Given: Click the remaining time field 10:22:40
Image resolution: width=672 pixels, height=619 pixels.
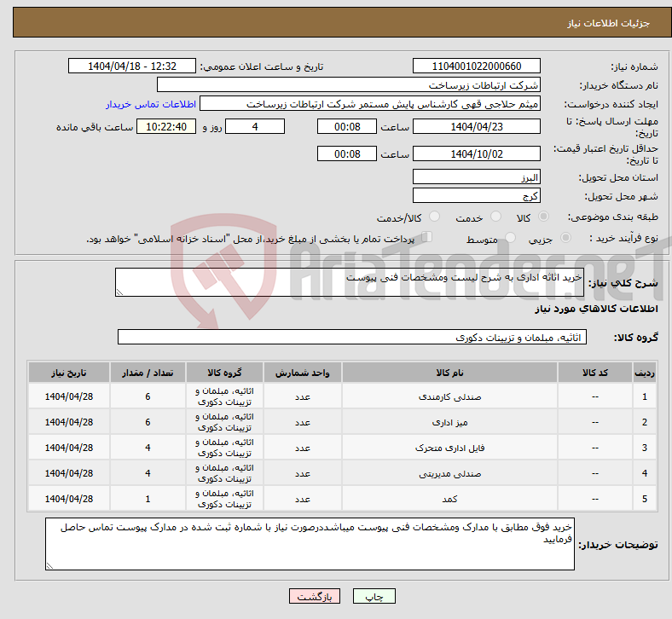Looking at the screenshot, I should tap(166, 127).
